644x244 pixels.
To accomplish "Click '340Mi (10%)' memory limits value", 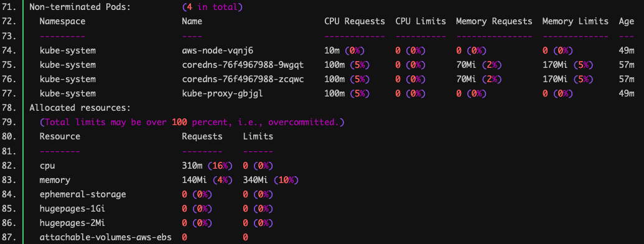I will tap(271, 180).
